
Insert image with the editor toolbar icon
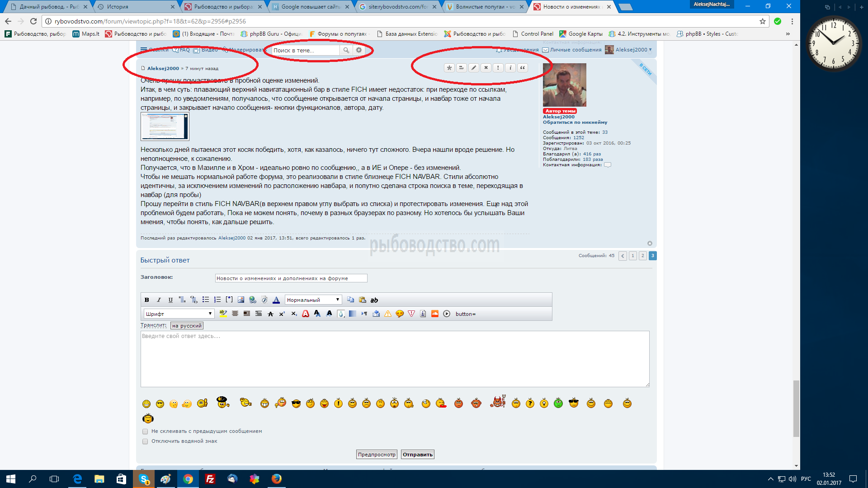point(241,300)
